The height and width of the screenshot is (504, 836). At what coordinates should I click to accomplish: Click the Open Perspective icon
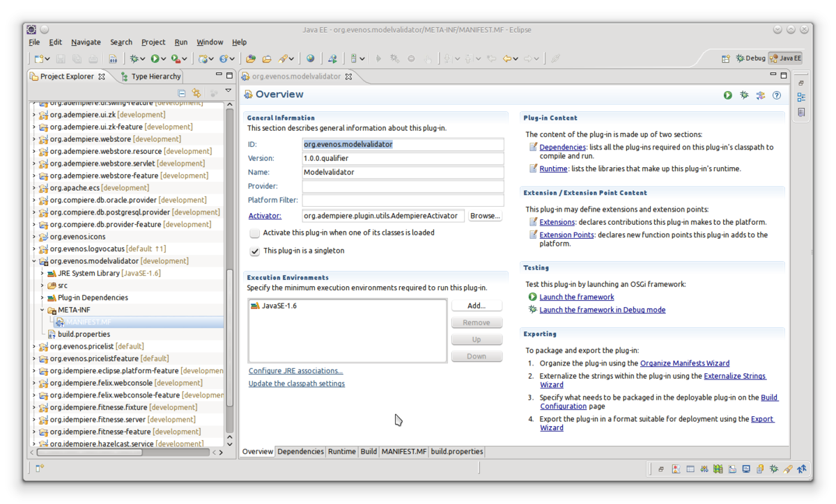click(725, 58)
